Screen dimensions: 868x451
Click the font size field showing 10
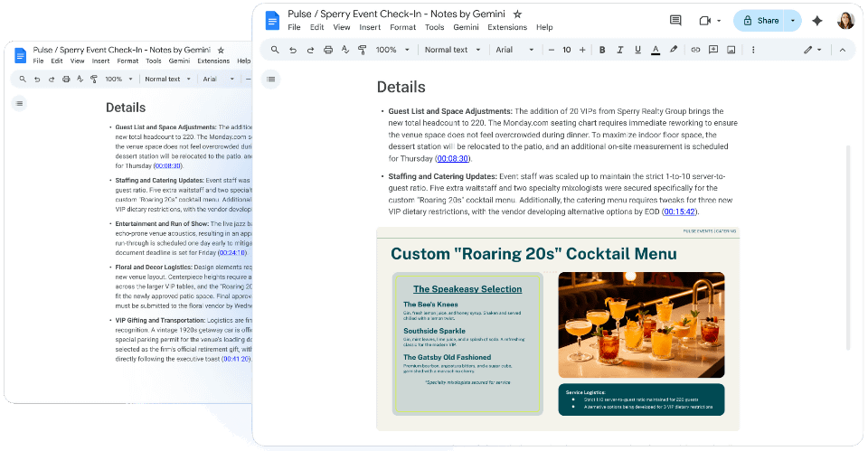coord(567,50)
